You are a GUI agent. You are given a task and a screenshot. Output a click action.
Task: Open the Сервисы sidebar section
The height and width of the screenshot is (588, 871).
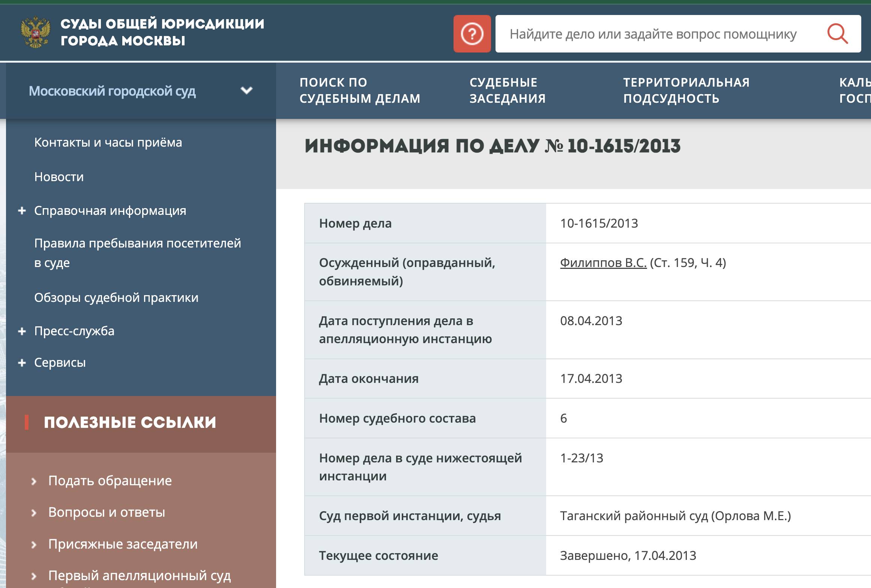pos(60,363)
